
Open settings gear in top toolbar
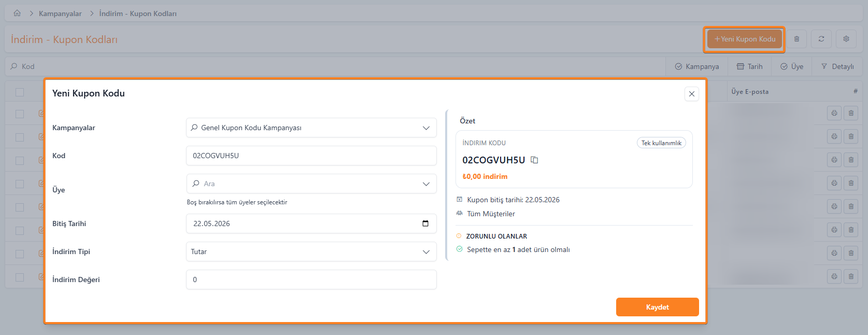(x=846, y=39)
